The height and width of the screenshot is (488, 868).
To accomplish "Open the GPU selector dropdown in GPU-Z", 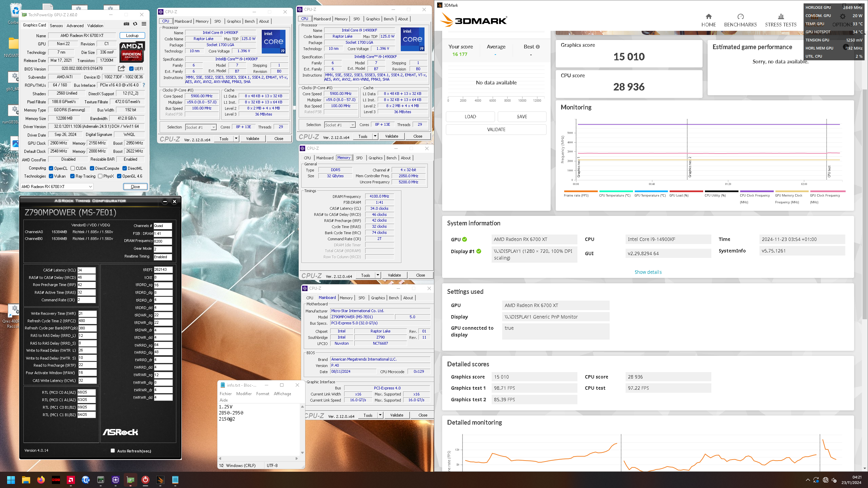I will point(57,187).
